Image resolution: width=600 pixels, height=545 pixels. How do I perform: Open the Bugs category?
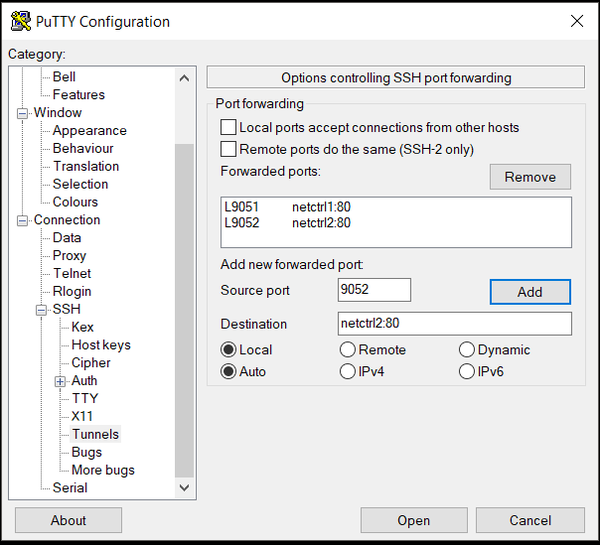pos(86,452)
